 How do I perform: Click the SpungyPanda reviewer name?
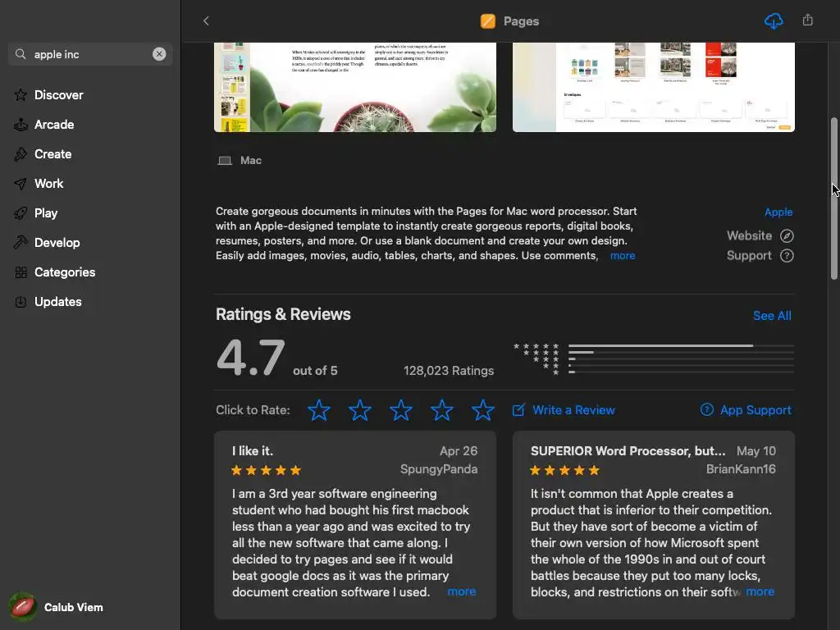(439, 469)
